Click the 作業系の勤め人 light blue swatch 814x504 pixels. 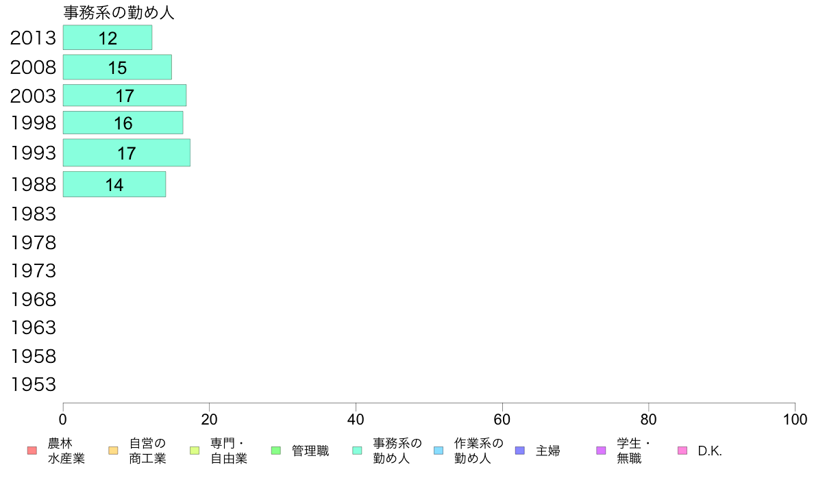(x=439, y=451)
